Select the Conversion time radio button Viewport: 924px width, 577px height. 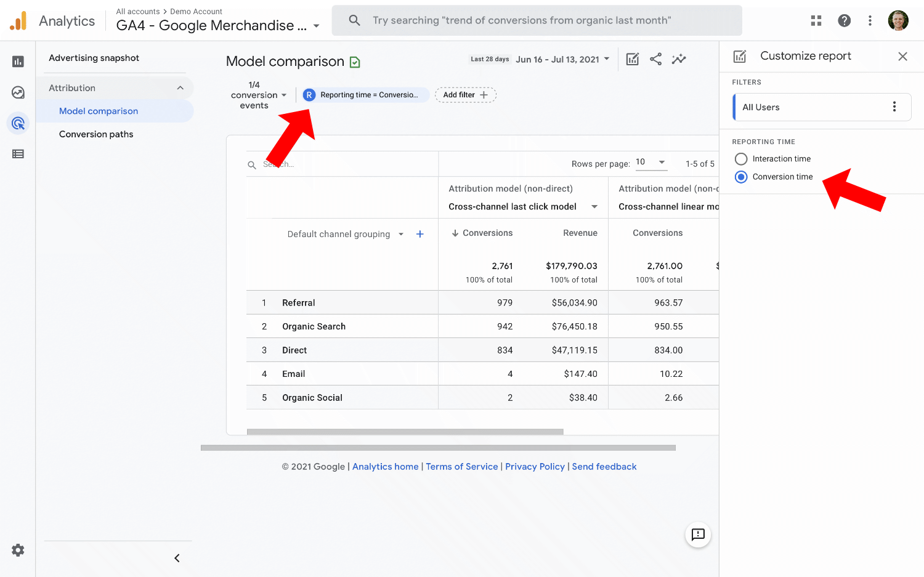pos(741,177)
